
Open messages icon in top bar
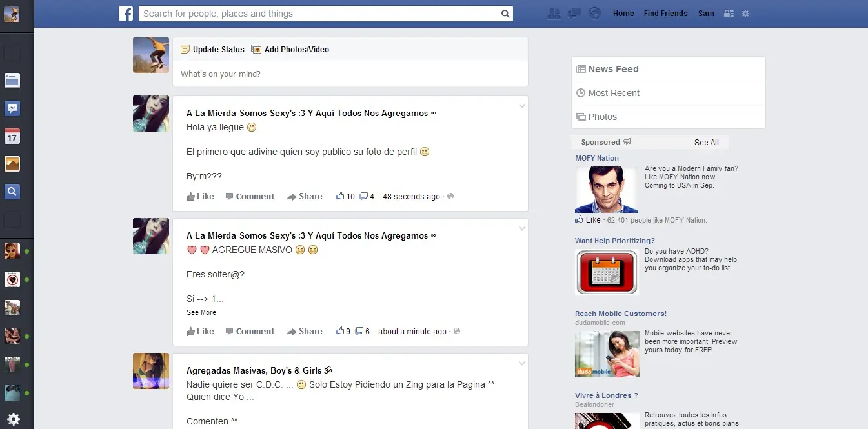[x=574, y=13]
